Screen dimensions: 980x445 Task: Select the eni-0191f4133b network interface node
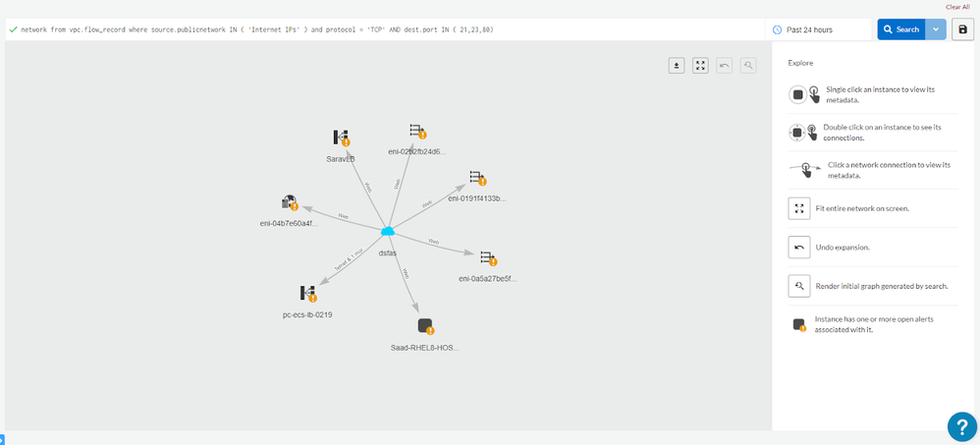click(477, 178)
